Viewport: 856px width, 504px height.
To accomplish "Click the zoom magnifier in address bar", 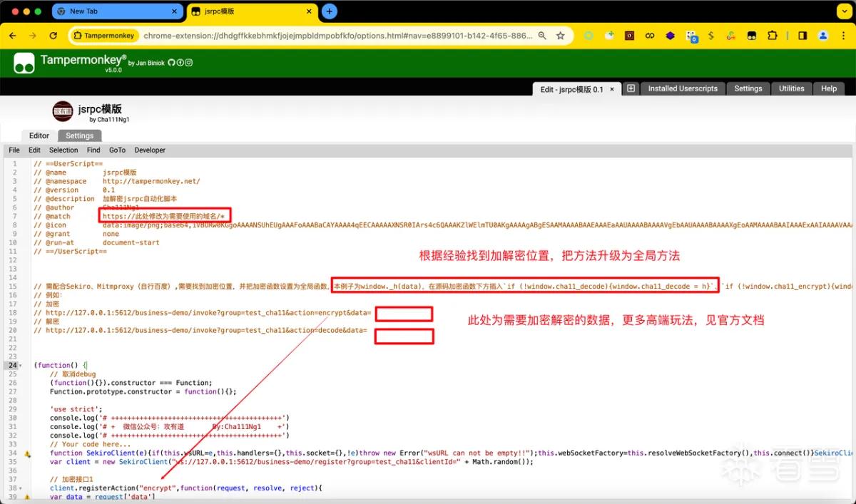I will (x=542, y=36).
